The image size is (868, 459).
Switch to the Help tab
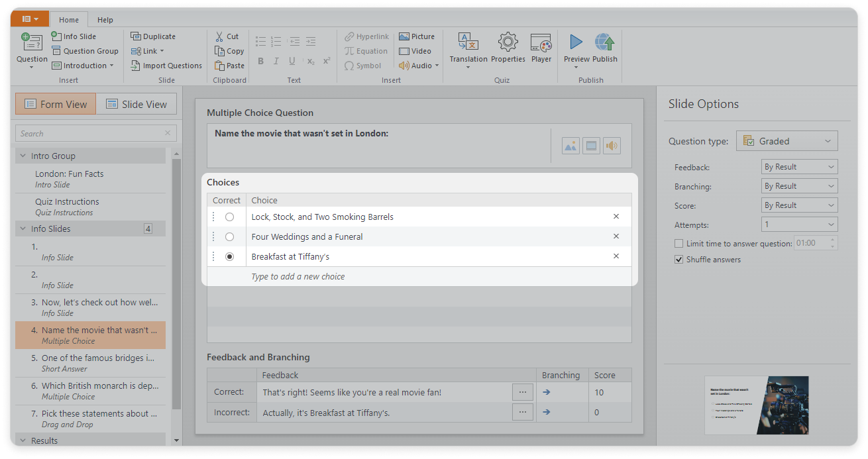click(105, 20)
